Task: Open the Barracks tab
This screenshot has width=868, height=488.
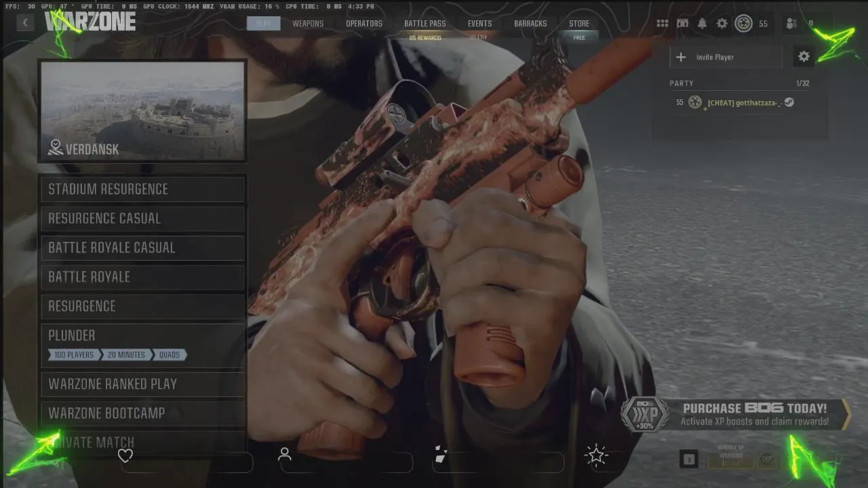Action: click(x=530, y=23)
